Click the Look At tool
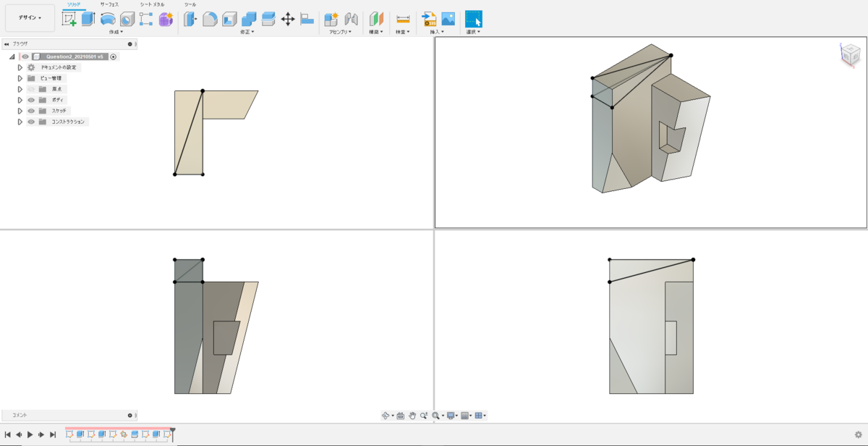 [400, 416]
